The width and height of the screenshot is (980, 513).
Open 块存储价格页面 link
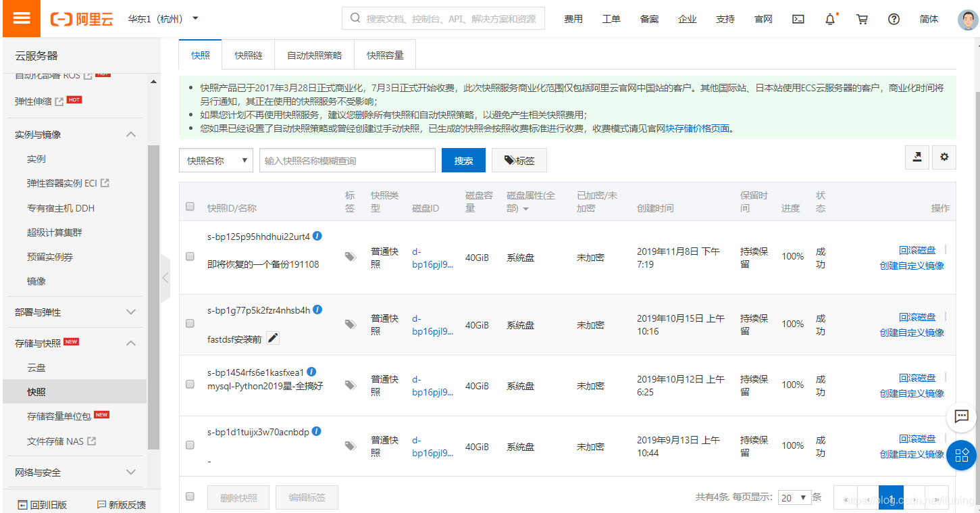[698, 128]
